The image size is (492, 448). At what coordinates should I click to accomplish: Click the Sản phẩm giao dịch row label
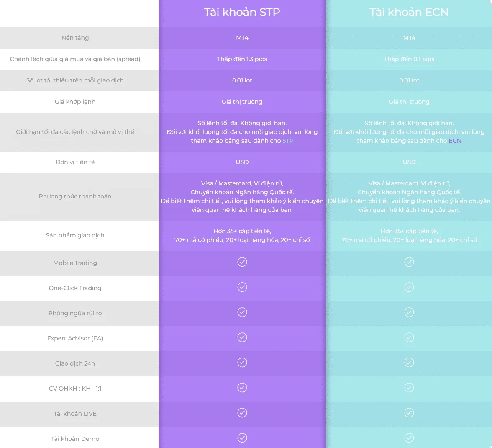click(x=75, y=235)
